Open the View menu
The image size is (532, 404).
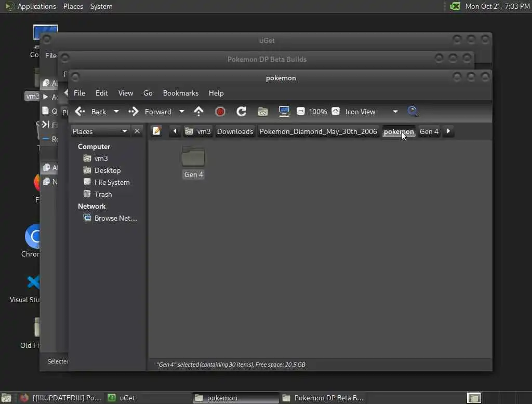126,93
